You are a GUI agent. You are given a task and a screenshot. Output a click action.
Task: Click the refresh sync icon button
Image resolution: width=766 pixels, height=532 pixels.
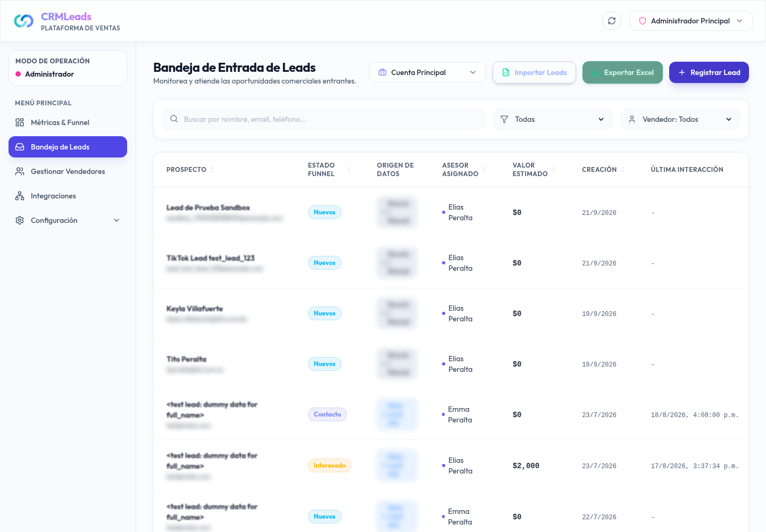click(612, 21)
